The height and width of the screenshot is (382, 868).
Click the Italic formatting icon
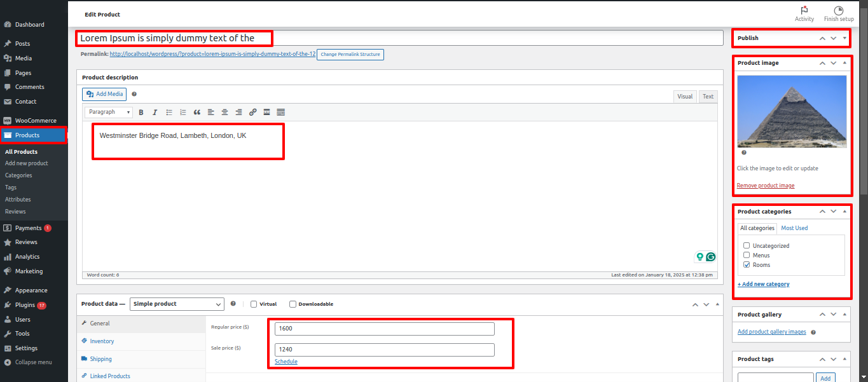pos(155,113)
